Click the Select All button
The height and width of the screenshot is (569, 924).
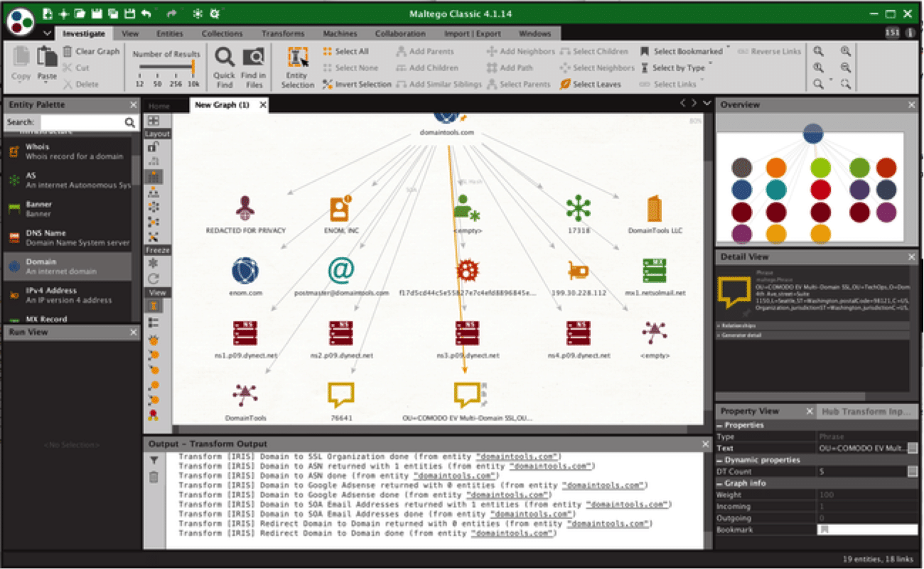(x=345, y=51)
